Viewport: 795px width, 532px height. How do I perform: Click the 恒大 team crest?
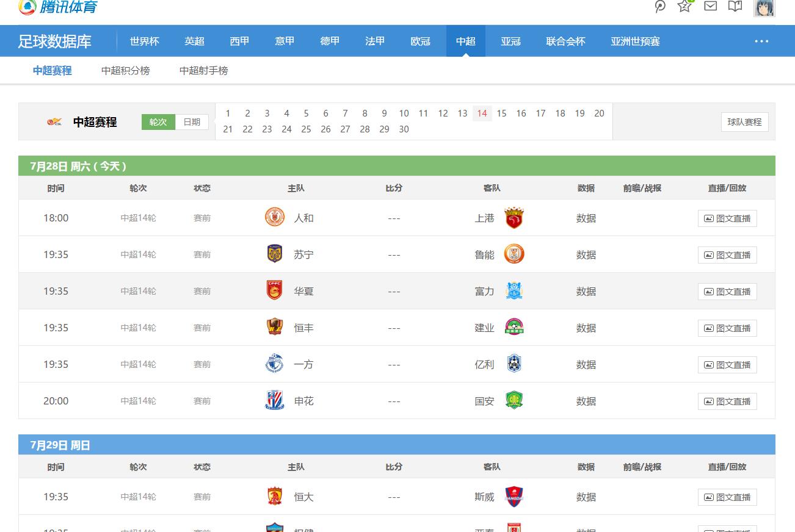coord(274,496)
